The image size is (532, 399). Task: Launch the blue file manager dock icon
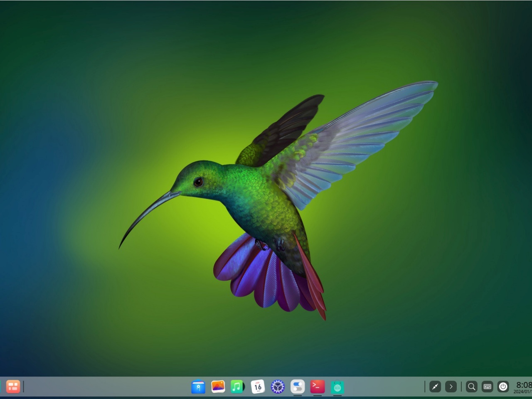[x=198, y=387]
